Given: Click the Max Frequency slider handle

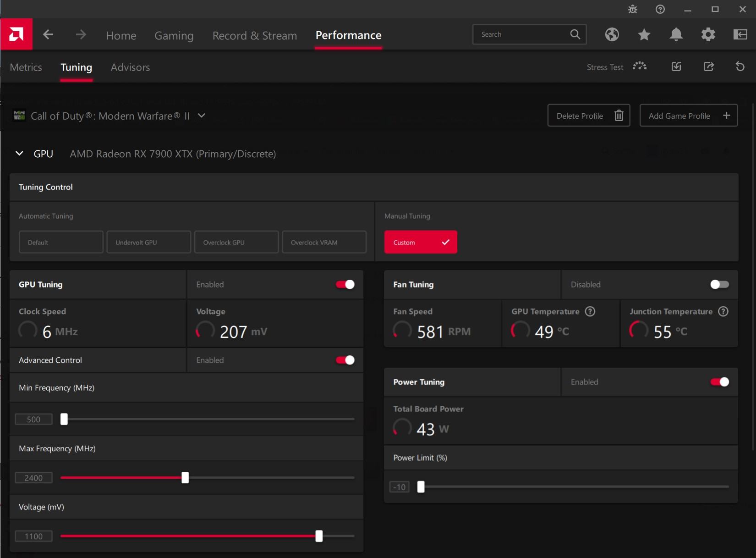Looking at the screenshot, I should click(185, 477).
